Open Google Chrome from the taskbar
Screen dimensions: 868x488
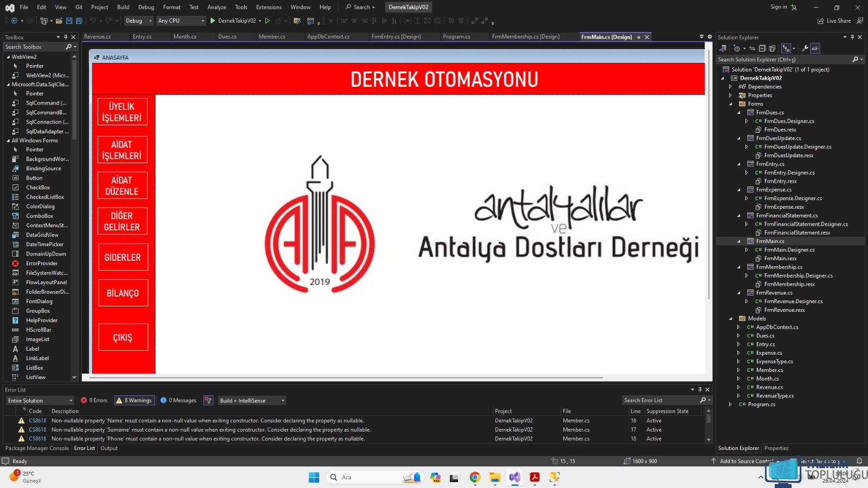(475, 477)
